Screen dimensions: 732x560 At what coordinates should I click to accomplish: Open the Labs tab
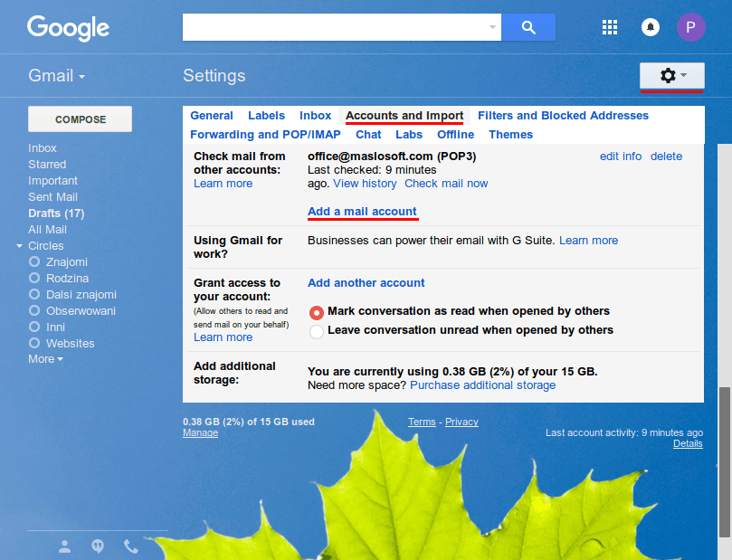tap(409, 135)
